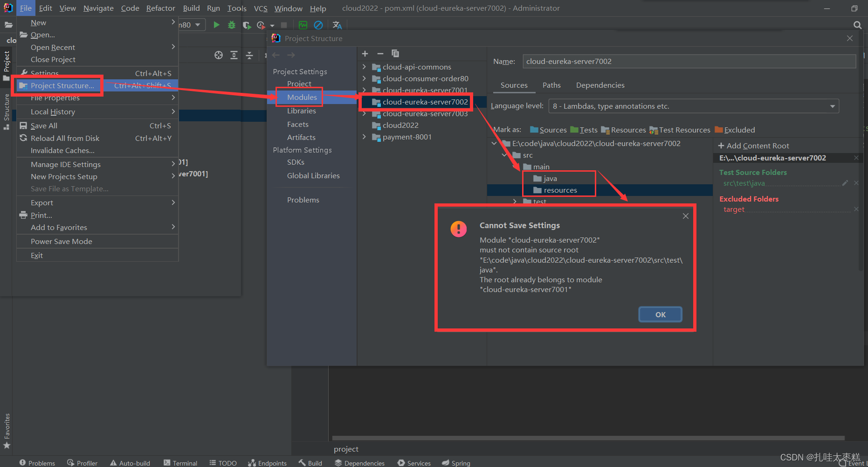The width and height of the screenshot is (868, 467).
Task: Click the locate target icon in Project panel
Action: 219,55
